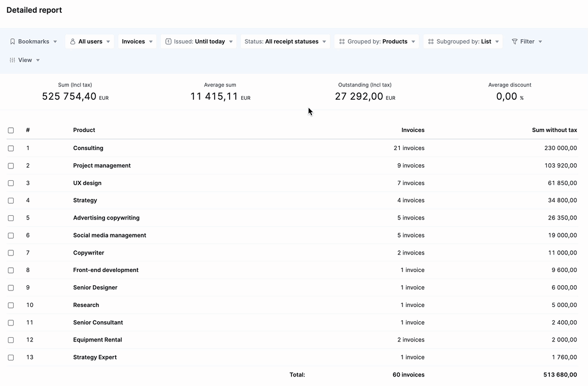Sort by the Product column header

[84, 130]
